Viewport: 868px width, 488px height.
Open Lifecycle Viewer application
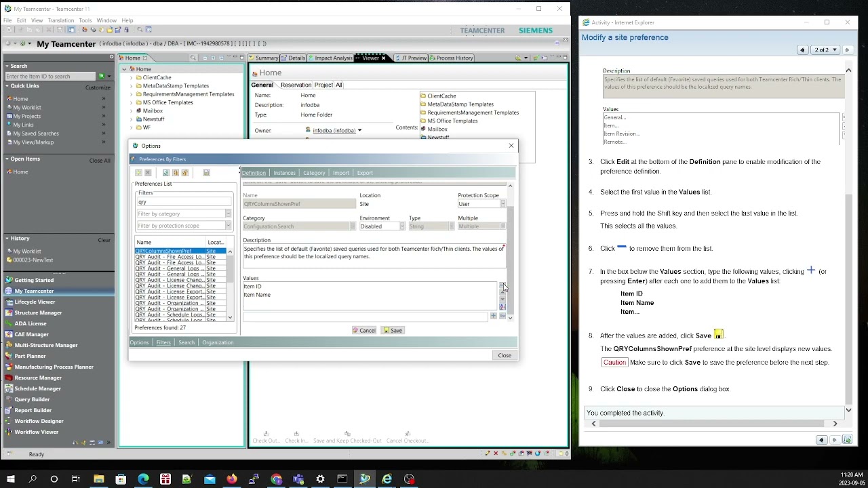click(x=35, y=302)
